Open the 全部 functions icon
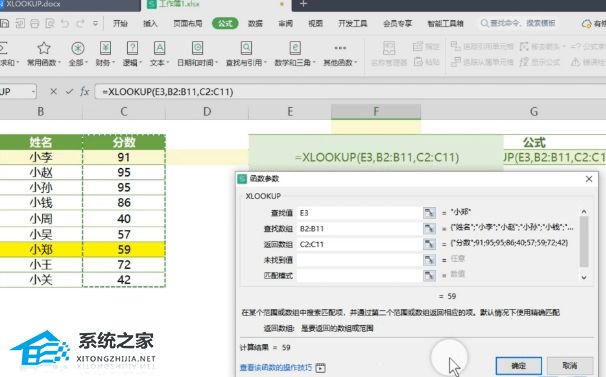 (78, 48)
